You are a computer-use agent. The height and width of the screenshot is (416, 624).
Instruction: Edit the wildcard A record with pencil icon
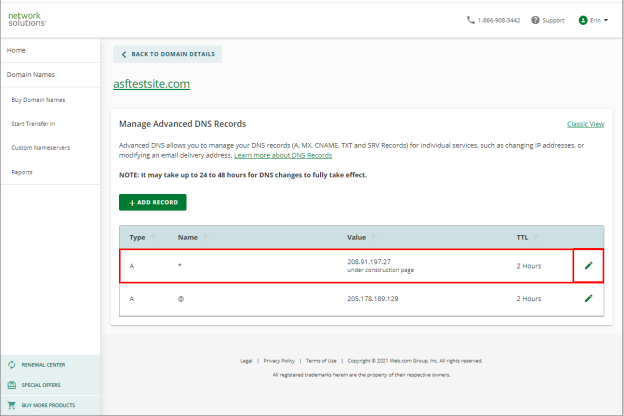(x=589, y=266)
